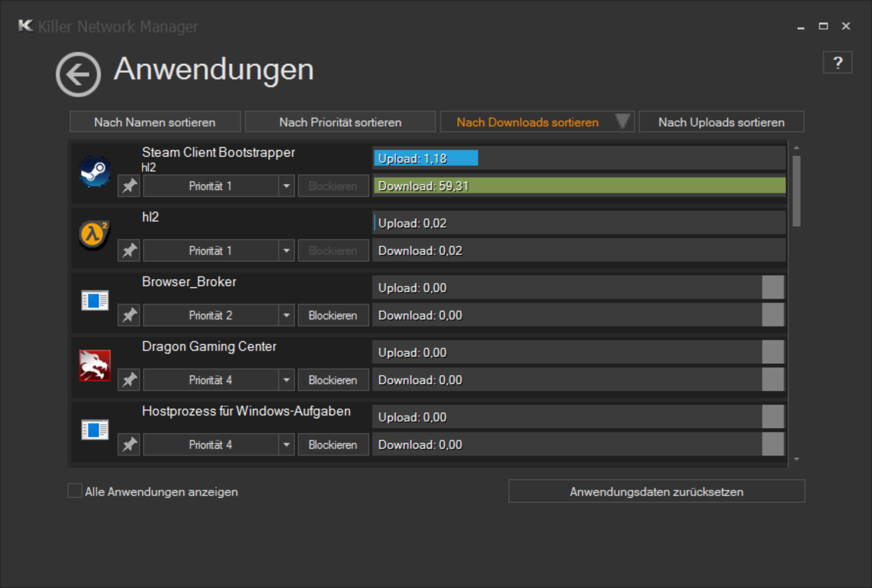The width and height of the screenshot is (872, 588).
Task: Go back using the circled arrow icon
Action: [x=78, y=74]
